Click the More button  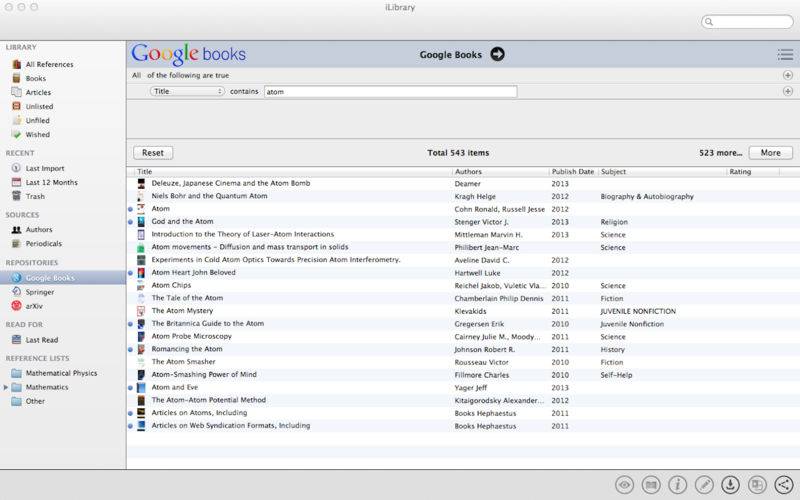coord(770,153)
